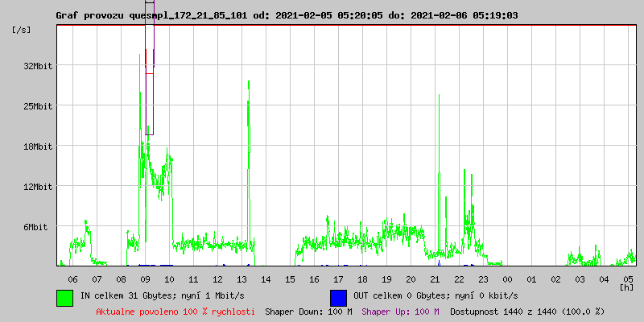Viewport: 644px width, 322px height.
Task: Select the 21 hour marker on the time axis
Action: [435, 279]
